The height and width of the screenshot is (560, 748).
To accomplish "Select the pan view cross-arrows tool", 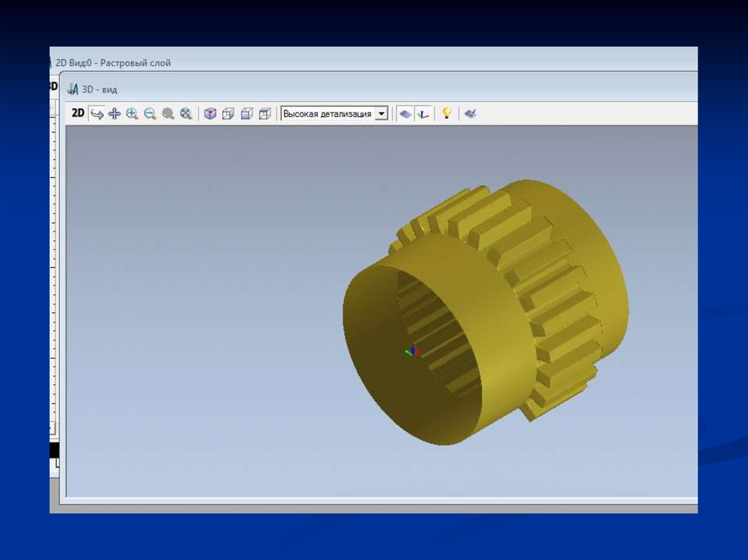I will [x=114, y=113].
